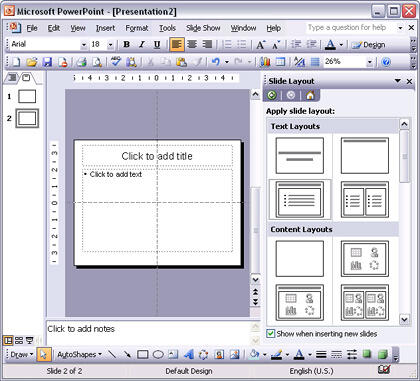Insert Clip Art
Screen dimensions: 420x381
click(219, 354)
